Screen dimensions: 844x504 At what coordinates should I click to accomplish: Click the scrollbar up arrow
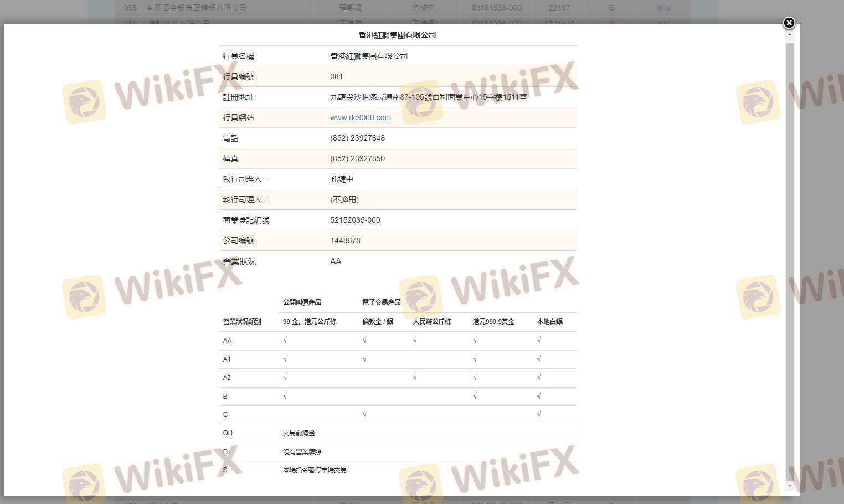tap(790, 35)
